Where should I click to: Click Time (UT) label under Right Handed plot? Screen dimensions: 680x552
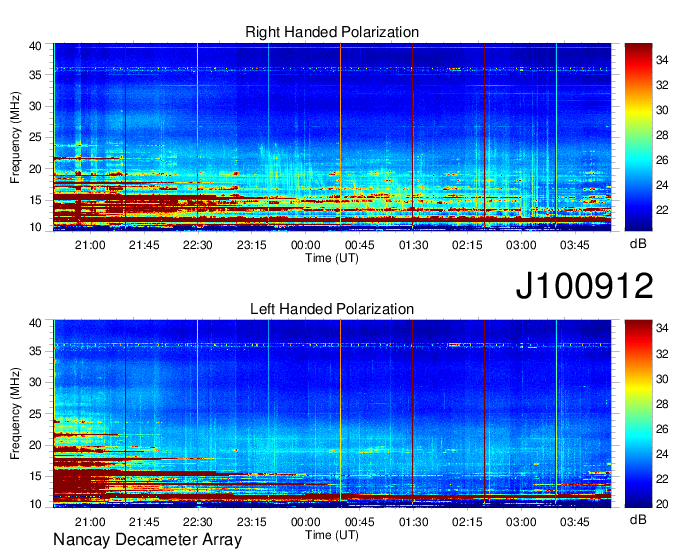pyautogui.click(x=332, y=258)
